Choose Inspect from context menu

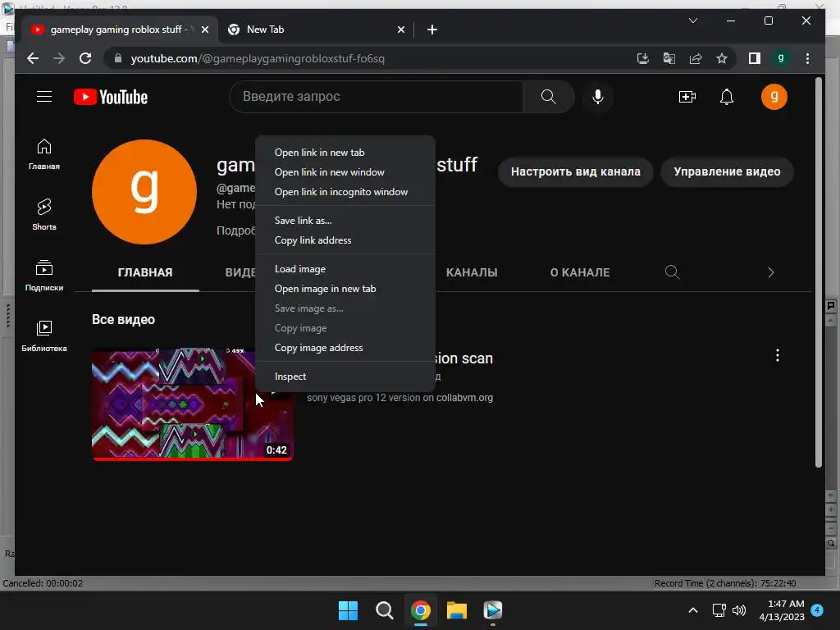345,377
